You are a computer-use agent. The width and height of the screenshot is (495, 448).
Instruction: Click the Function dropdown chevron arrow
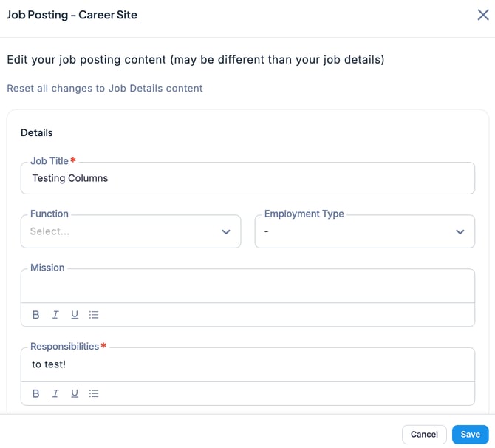click(226, 231)
